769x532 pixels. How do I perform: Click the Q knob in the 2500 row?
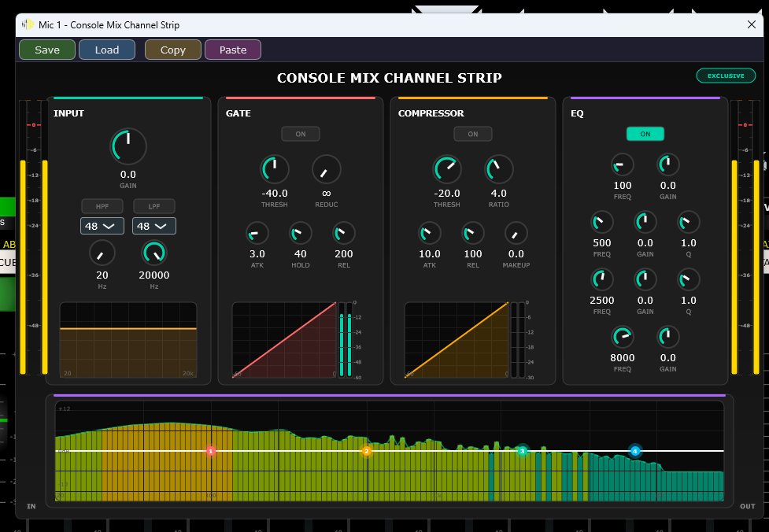point(689,279)
